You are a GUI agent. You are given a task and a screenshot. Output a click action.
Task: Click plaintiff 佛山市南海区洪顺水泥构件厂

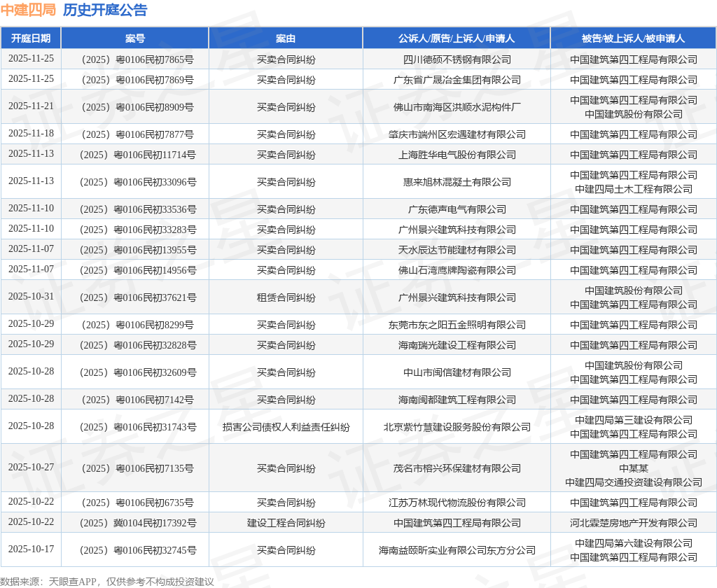point(457,107)
